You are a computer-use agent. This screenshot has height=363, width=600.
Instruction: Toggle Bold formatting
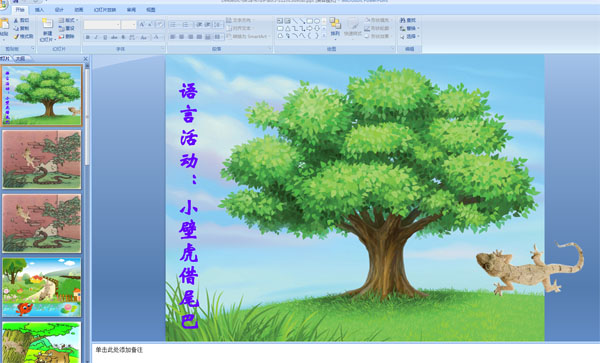click(x=88, y=37)
